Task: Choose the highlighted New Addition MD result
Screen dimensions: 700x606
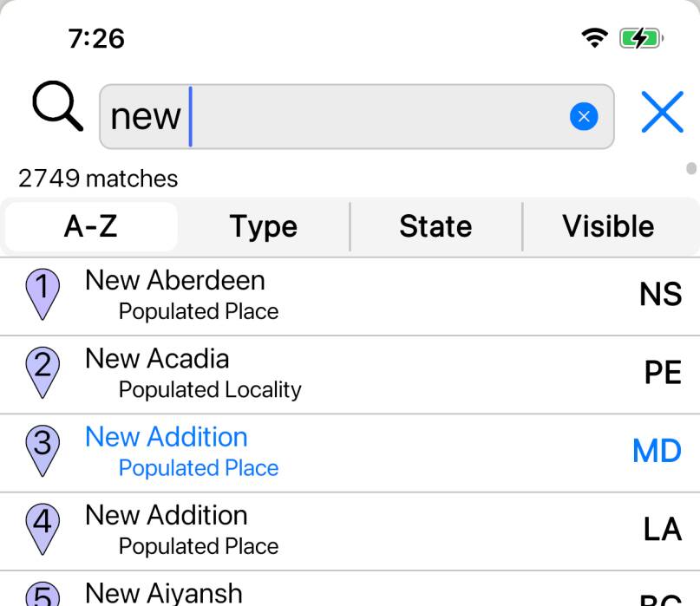Action: [347, 452]
